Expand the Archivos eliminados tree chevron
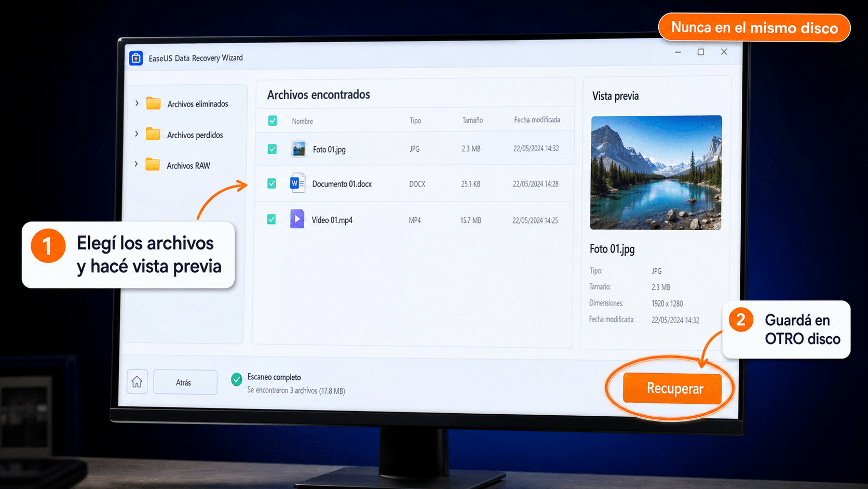The width and height of the screenshot is (868, 489). tap(137, 103)
